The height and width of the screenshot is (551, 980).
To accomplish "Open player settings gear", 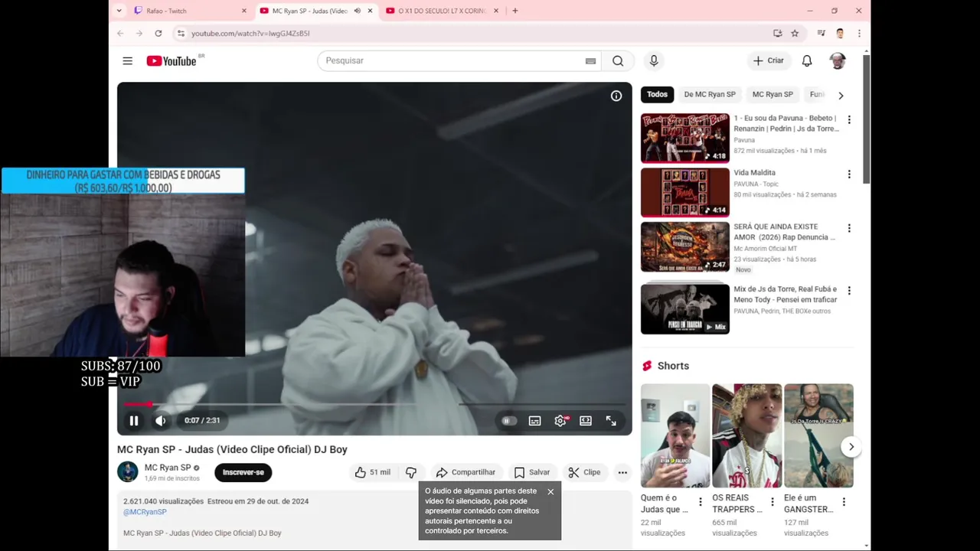I will pos(560,420).
